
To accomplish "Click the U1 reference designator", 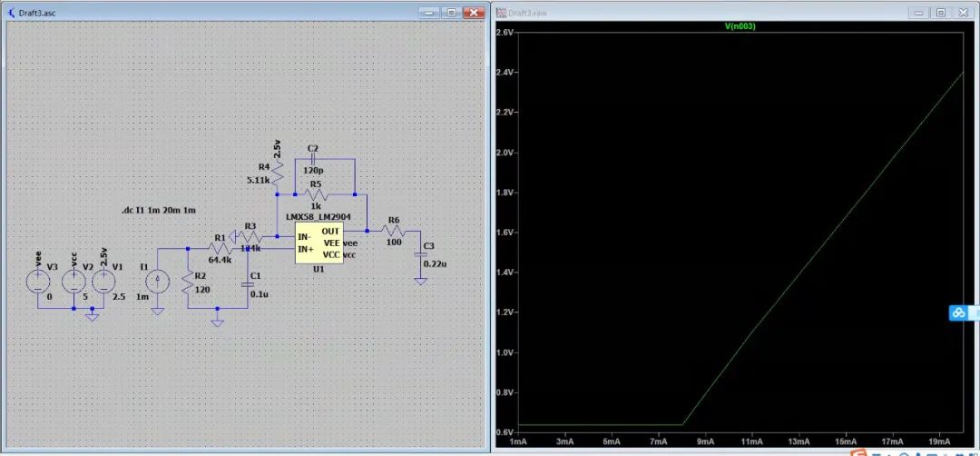I will coord(318,269).
